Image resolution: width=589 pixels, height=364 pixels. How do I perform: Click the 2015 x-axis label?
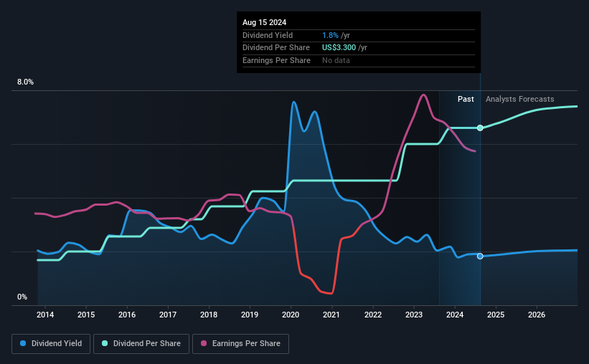coord(86,315)
